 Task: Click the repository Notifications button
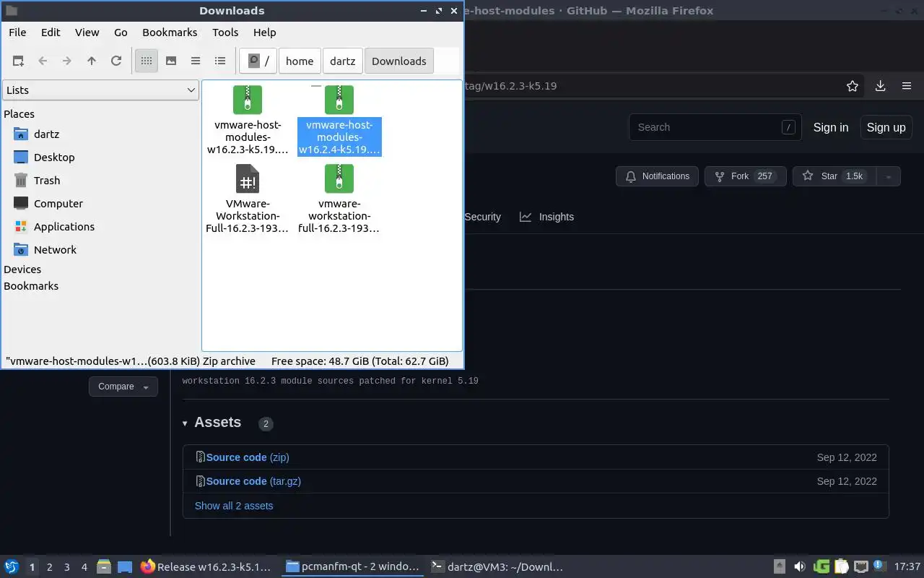pos(657,176)
